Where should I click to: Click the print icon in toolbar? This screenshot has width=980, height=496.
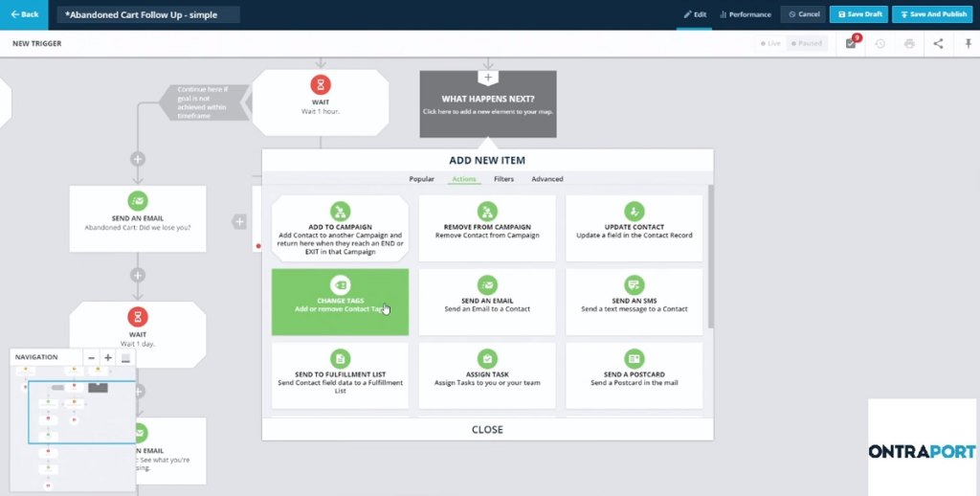pos(908,44)
